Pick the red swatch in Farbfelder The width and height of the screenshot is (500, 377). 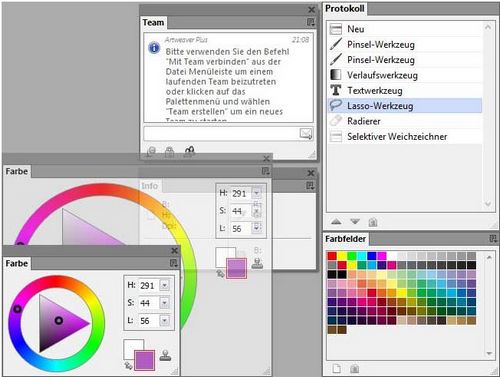tap(332, 256)
